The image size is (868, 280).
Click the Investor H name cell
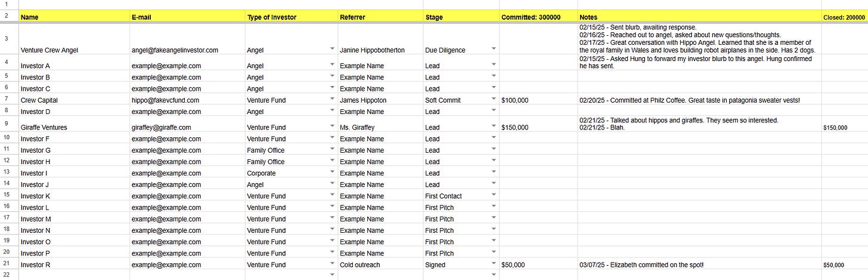pos(75,162)
